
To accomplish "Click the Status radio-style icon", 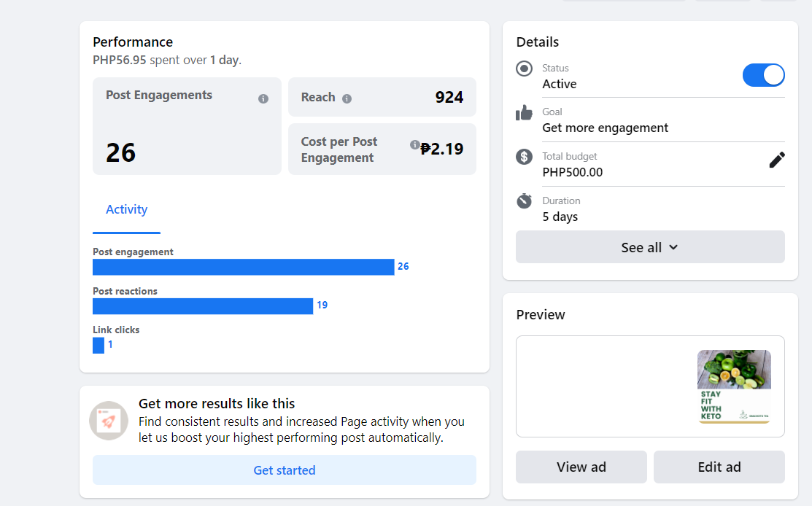I will [524, 69].
